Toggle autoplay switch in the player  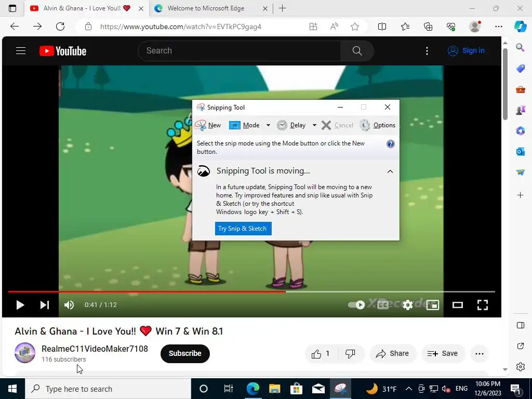[x=356, y=305]
